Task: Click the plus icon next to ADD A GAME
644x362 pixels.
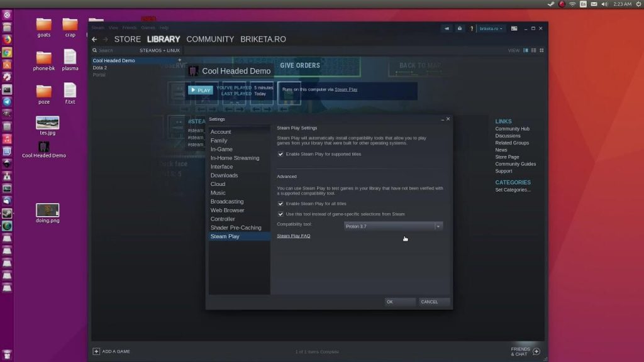Action: 95,351
